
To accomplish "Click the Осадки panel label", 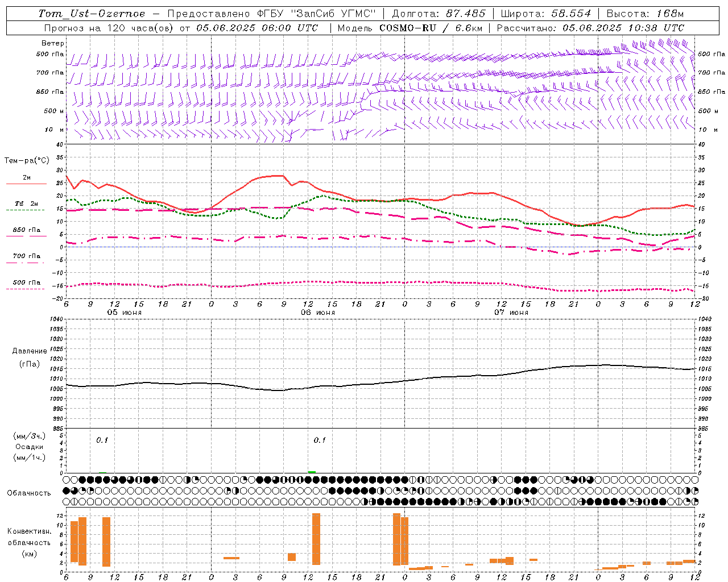I will click(x=29, y=447).
